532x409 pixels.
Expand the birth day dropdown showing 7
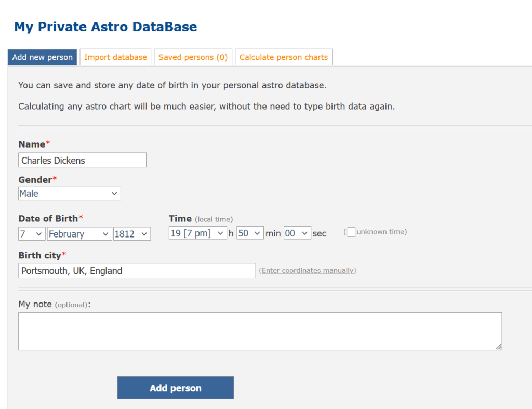tap(32, 234)
